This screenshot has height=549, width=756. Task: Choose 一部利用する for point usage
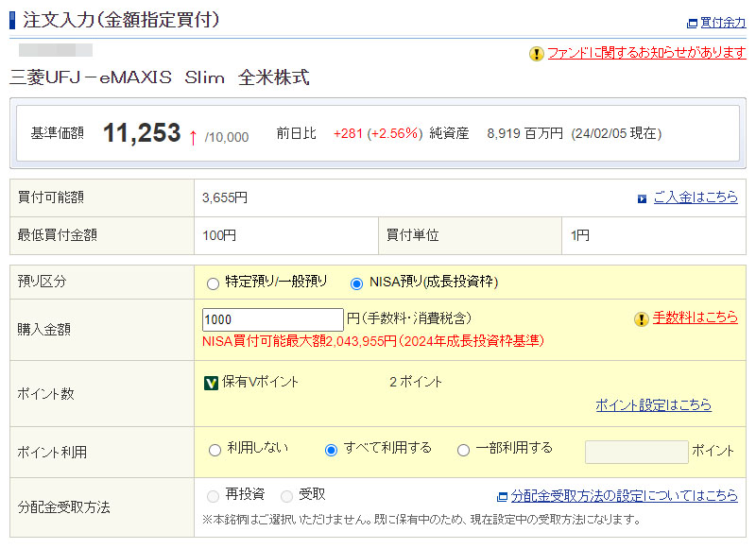tap(463, 450)
